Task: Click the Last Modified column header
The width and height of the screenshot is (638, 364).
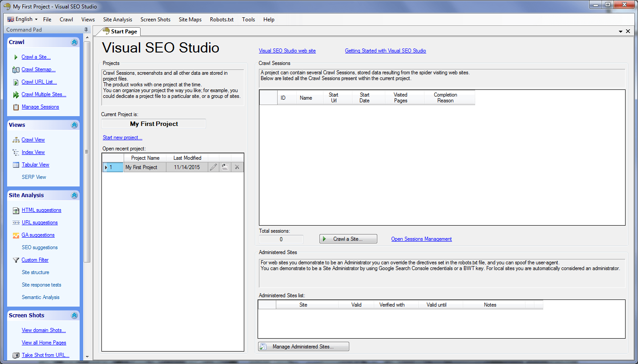Action: [x=187, y=158]
